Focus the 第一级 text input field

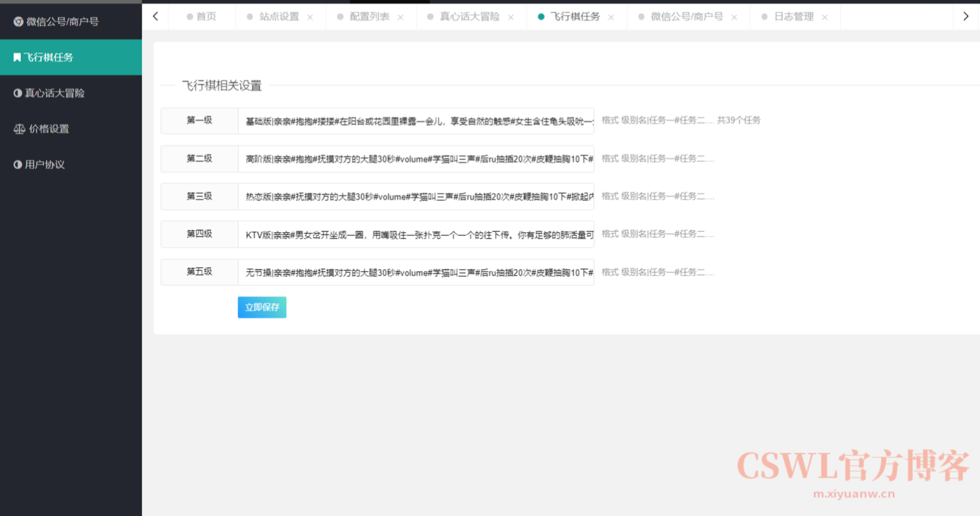[x=416, y=121]
